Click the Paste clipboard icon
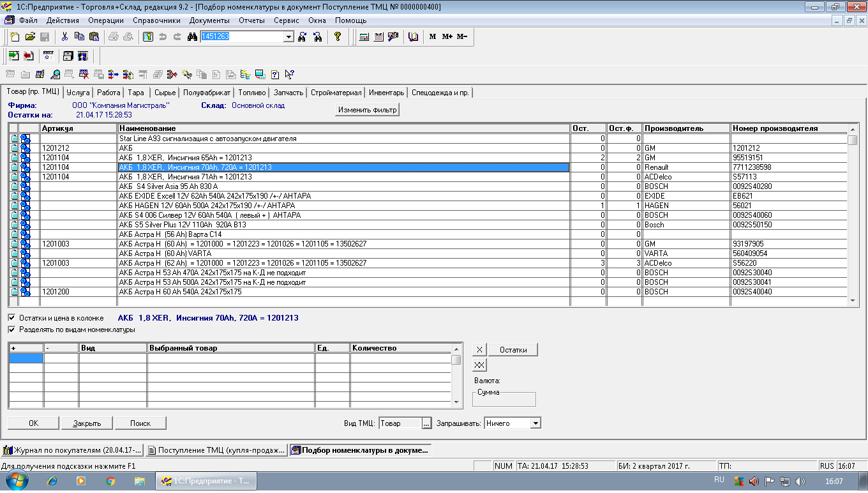Image resolution: width=868 pixels, height=493 pixels. pos(94,37)
